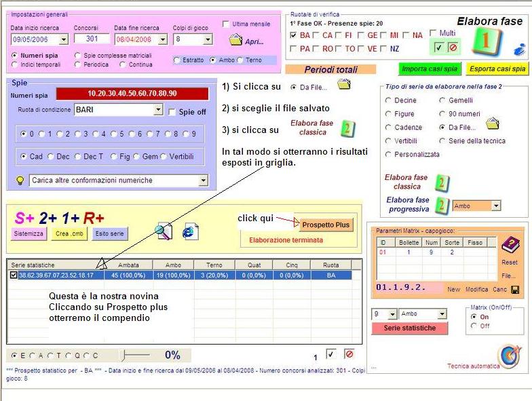
Task: Expand Carica altre conformazioni numeriche dropdown
Action: (203, 180)
